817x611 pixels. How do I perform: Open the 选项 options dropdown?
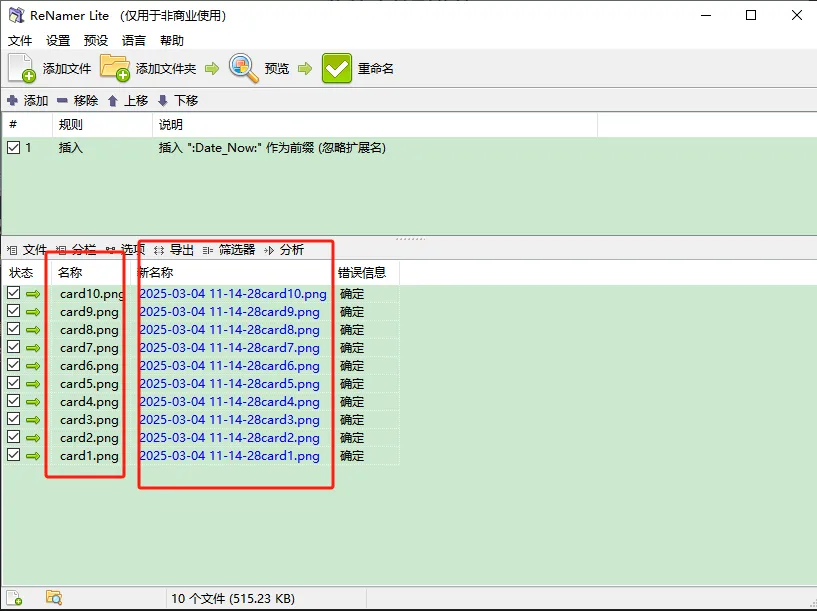tap(125, 250)
